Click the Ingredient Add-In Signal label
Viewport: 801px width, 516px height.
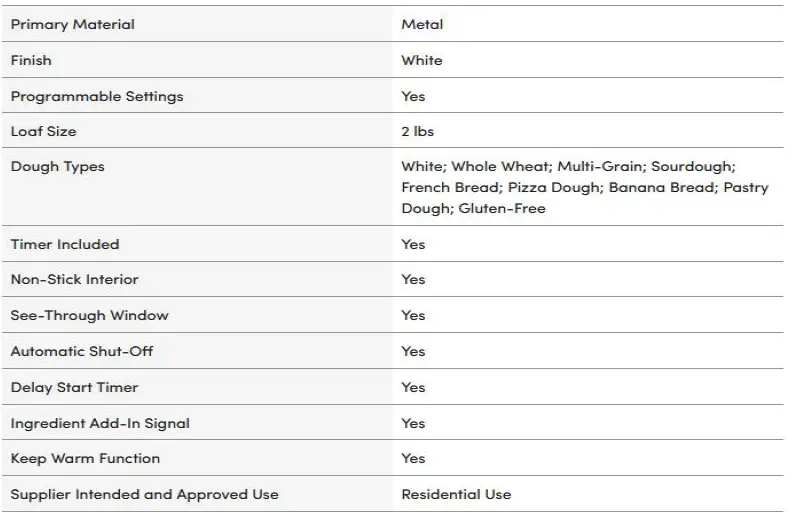tap(100, 423)
